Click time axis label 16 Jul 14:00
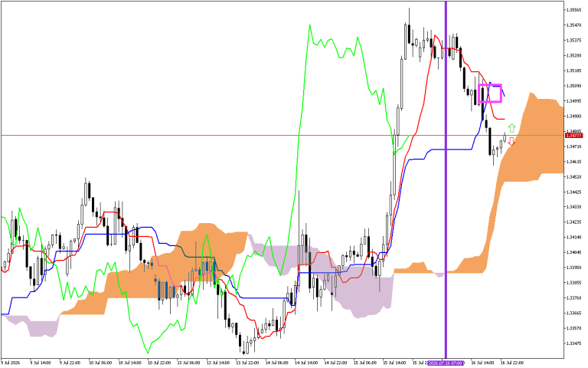This screenshot has height=368, width=588. pyautogui.click(x=482, y=363)
